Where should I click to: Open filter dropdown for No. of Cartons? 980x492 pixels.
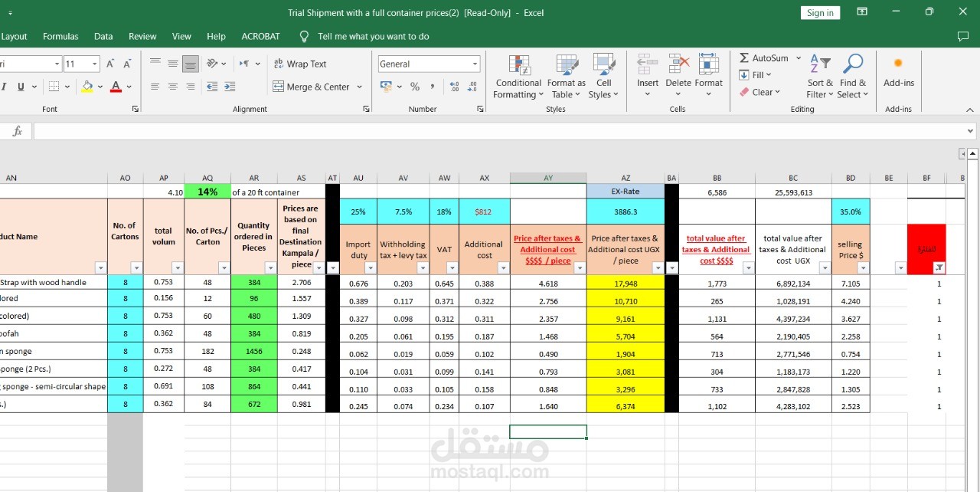(x=136, y=268)
